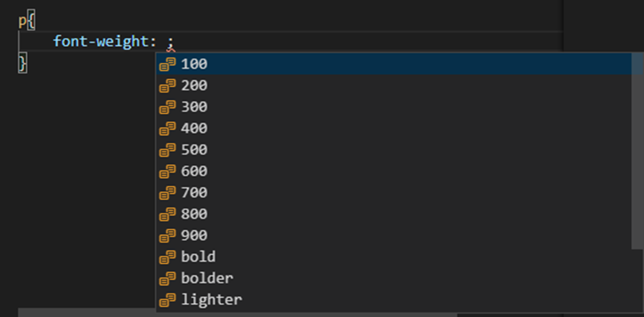Click the font-weight property name
The height and width of the screenshot is (317, 644).
(x=101, y=41)
